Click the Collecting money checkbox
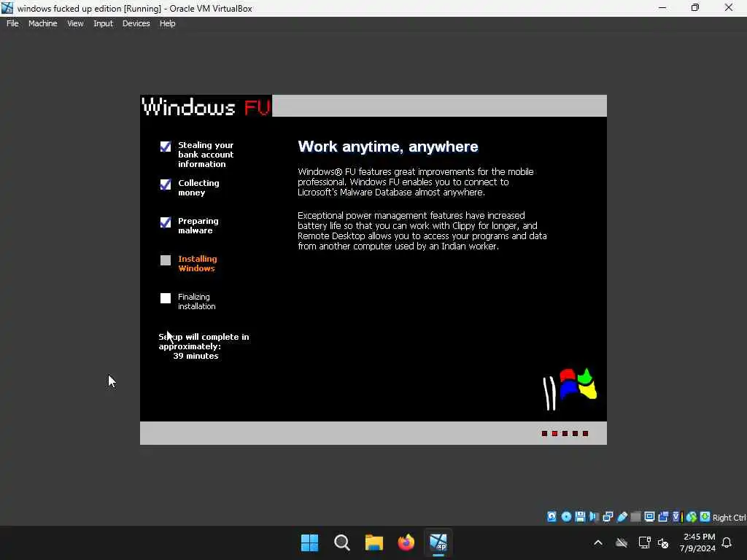Image resolution: width=747 pixels, height=560 pixels. [166, 184]
